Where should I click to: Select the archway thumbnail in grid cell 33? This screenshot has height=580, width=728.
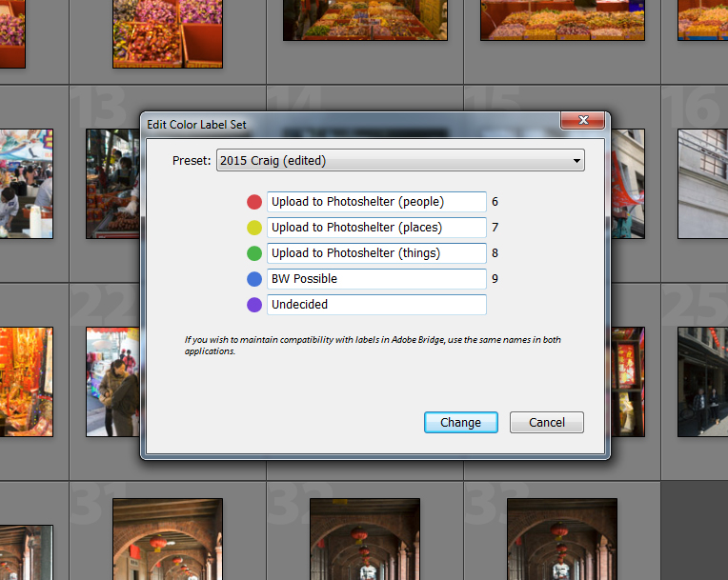(562, 539)
